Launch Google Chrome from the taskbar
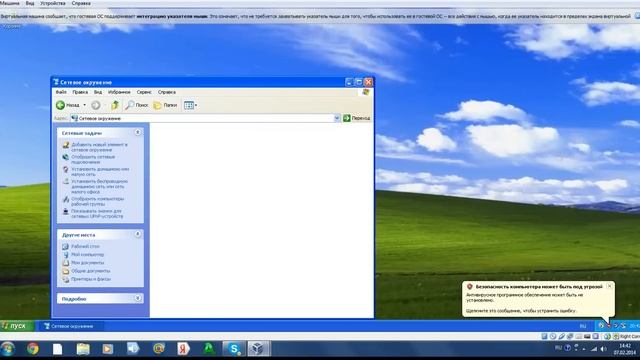The image size is (640, 360). (x=33, y=349)
